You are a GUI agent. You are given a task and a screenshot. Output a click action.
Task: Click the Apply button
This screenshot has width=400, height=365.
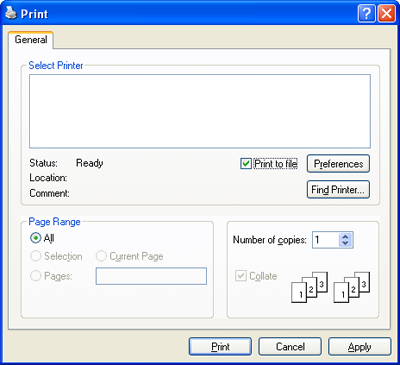(x=359, y=347)
